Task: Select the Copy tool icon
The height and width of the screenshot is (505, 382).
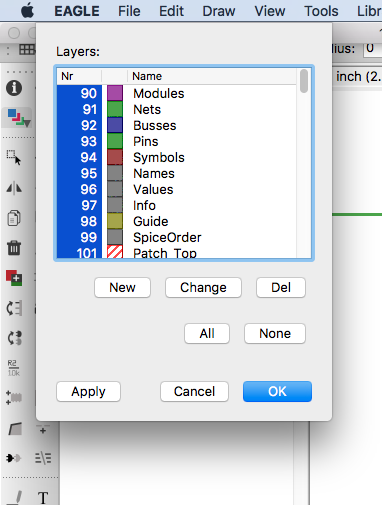Action: coord(14,218)
